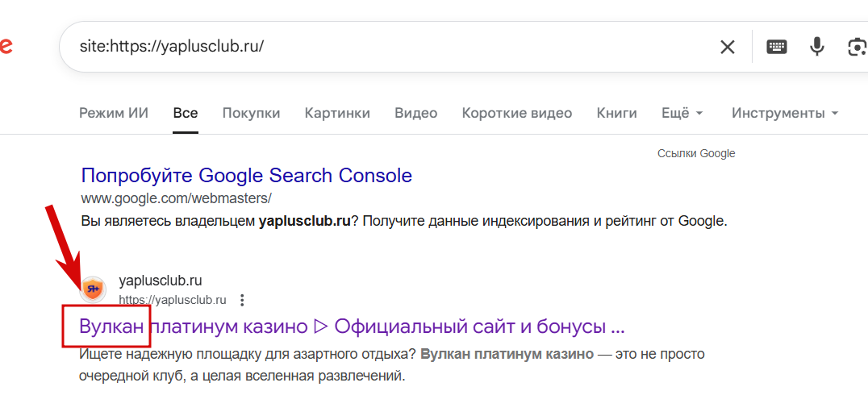The image size is (868, 416).
Task: Select the Книги tab
Action: click(616, 113)
